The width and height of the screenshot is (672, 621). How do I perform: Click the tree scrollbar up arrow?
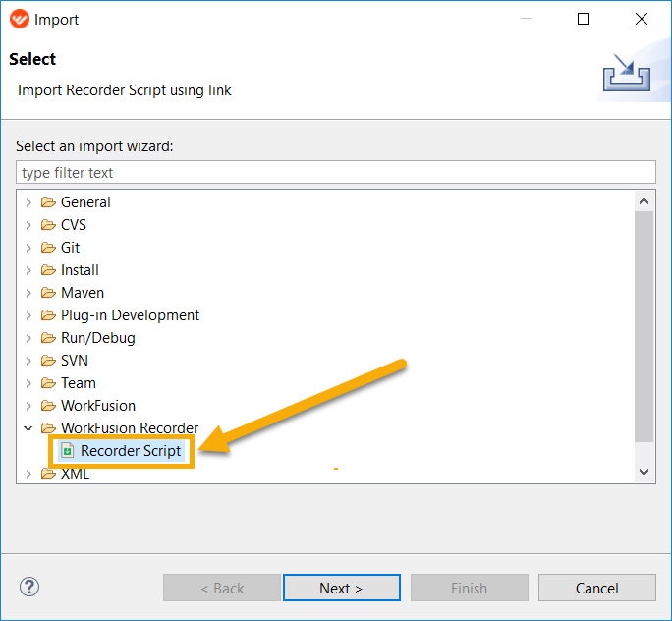coord(644,201)
